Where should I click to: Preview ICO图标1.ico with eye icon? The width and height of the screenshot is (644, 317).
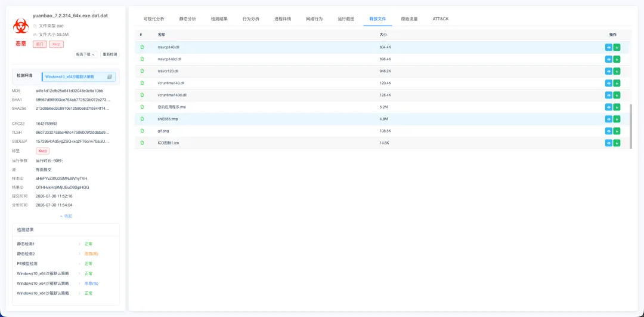click(x=609, y=143)
